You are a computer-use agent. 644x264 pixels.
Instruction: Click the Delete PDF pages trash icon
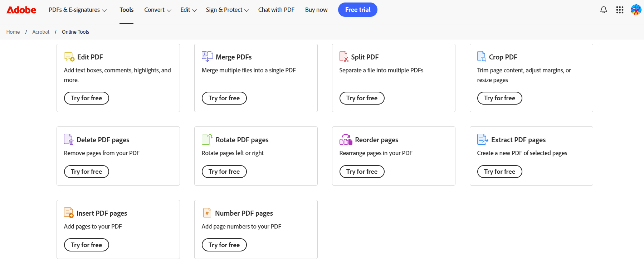(x=69, y=139)
